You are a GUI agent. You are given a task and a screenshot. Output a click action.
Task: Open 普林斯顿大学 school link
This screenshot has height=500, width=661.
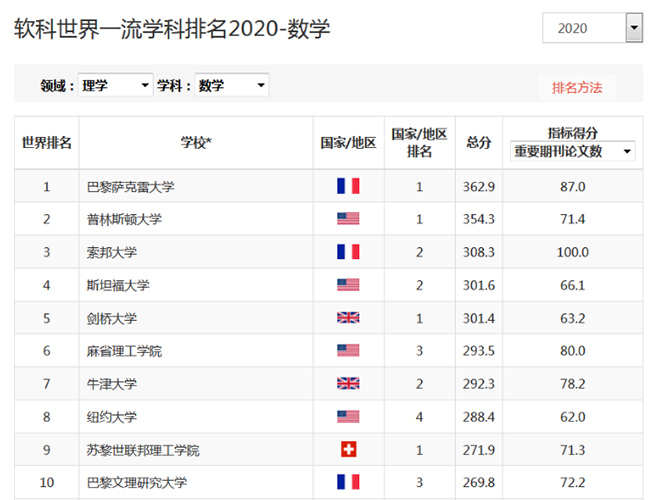(x=124, y=219)
